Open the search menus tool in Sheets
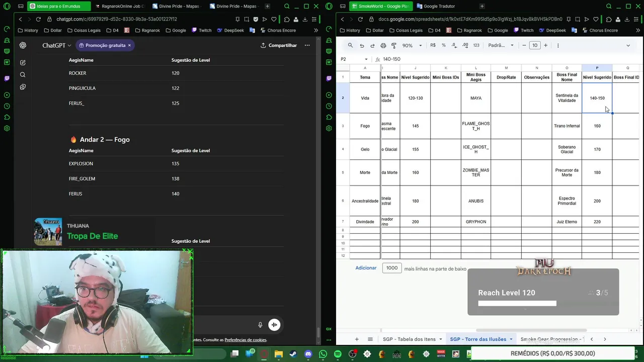 pos(350,45)
